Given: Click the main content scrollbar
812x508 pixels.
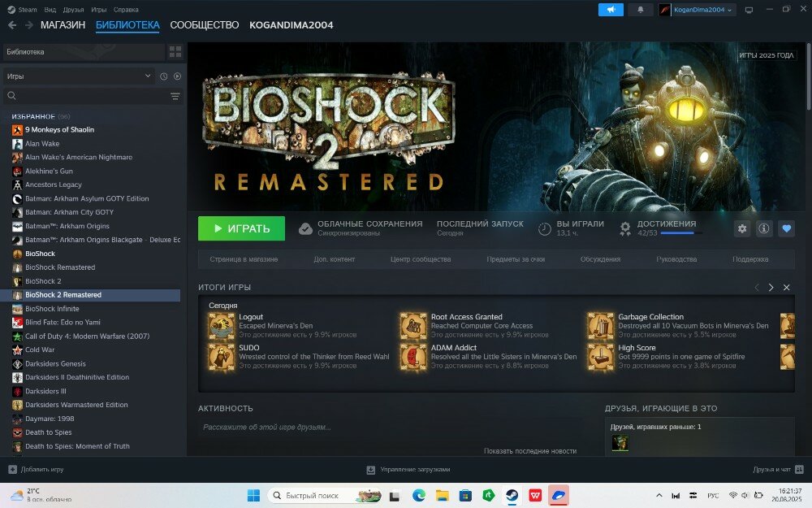Looking at the screenshot, I should coord(808,78).
